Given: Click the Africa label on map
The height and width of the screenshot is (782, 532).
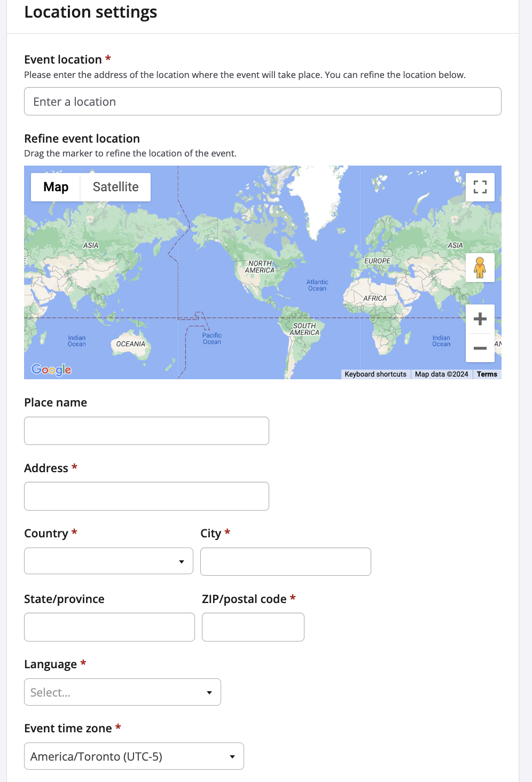Looking at the screenshot, I should pos(375,299).
